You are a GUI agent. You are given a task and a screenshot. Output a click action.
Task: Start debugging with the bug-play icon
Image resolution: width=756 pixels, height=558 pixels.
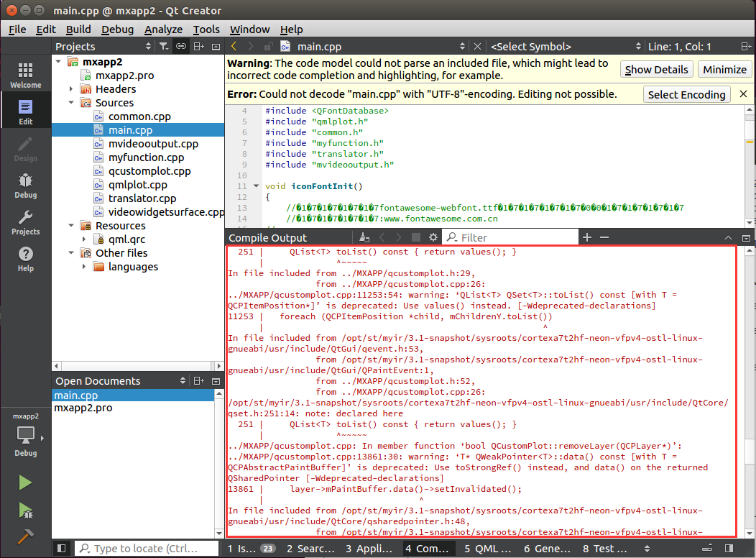tap(25, 510)
